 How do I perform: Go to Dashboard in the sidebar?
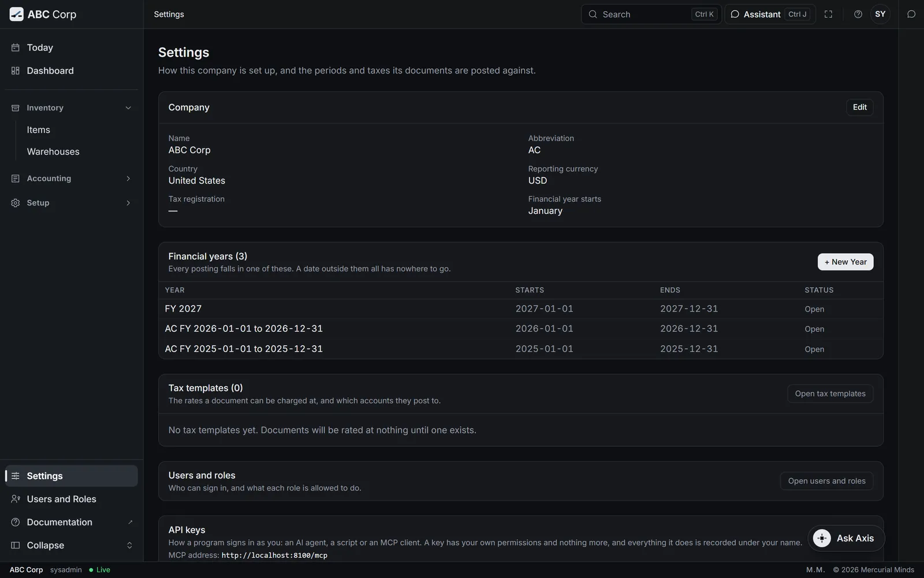72,71
